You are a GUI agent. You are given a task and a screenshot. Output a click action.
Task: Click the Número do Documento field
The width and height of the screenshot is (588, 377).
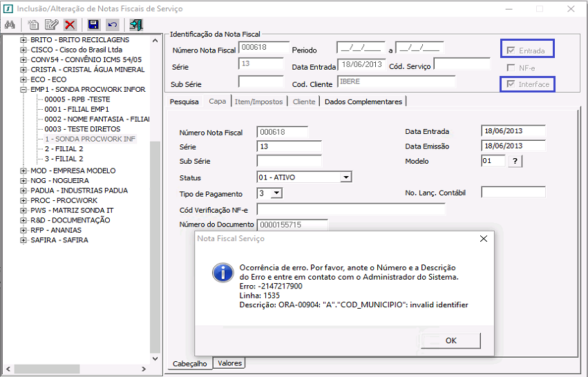(x=292, y=225)
